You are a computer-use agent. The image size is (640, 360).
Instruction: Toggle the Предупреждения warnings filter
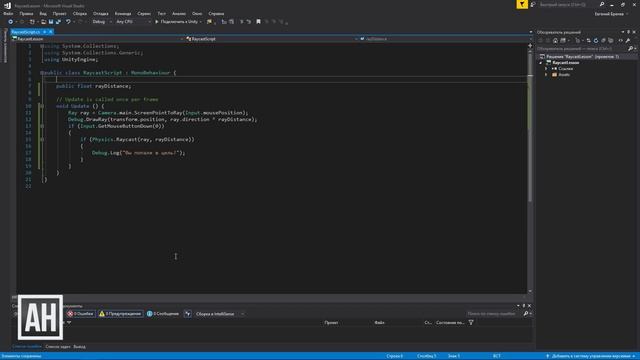point(120,314)
